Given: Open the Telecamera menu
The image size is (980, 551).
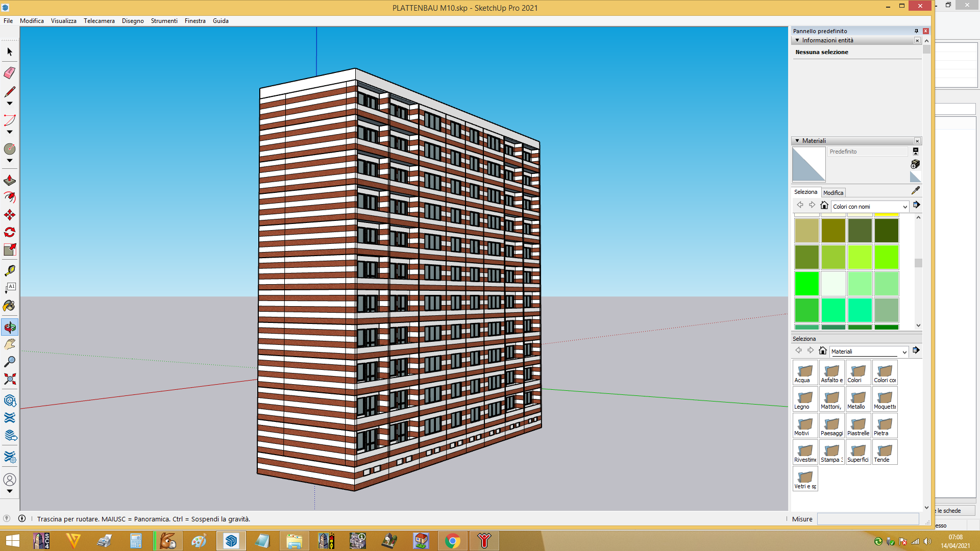Looking at the screenshot, I should coord(99,21).
